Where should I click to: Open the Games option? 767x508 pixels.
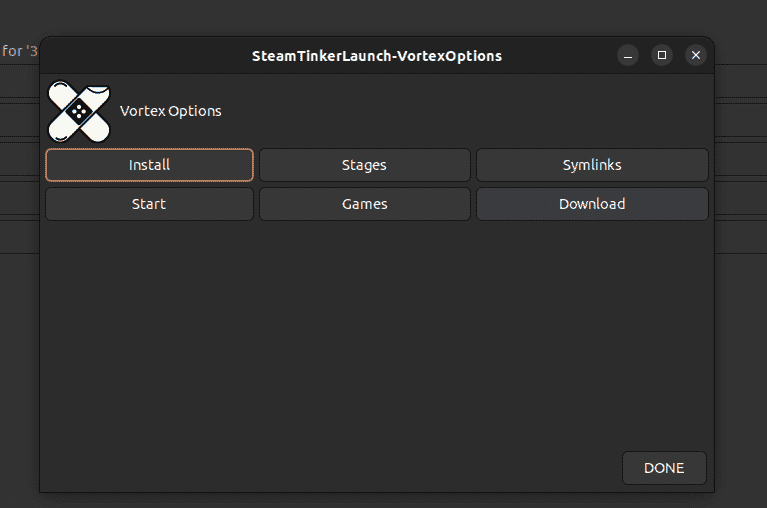pyautogui.click(x=364, y=204)
